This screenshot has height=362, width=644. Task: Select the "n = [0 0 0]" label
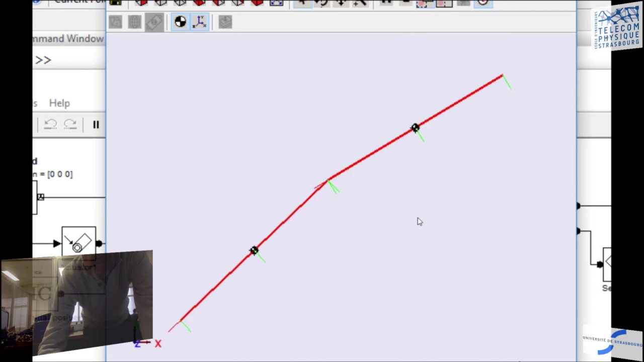[53, 174]
